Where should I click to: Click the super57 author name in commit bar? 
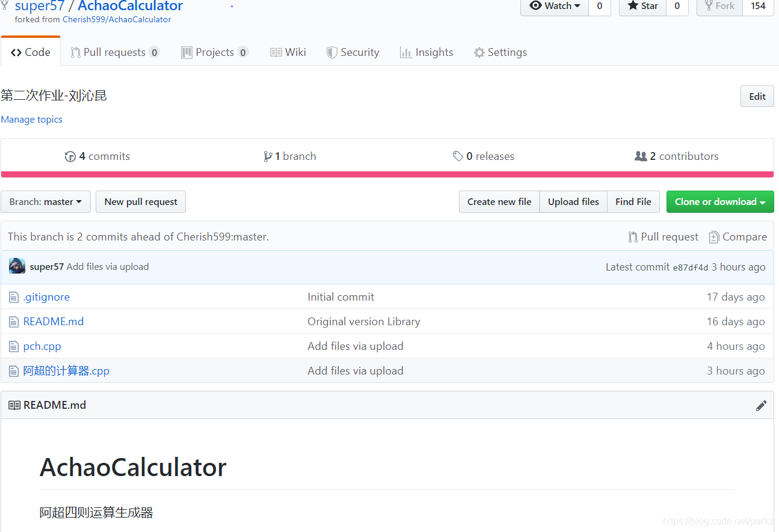(x=47, y=267)
